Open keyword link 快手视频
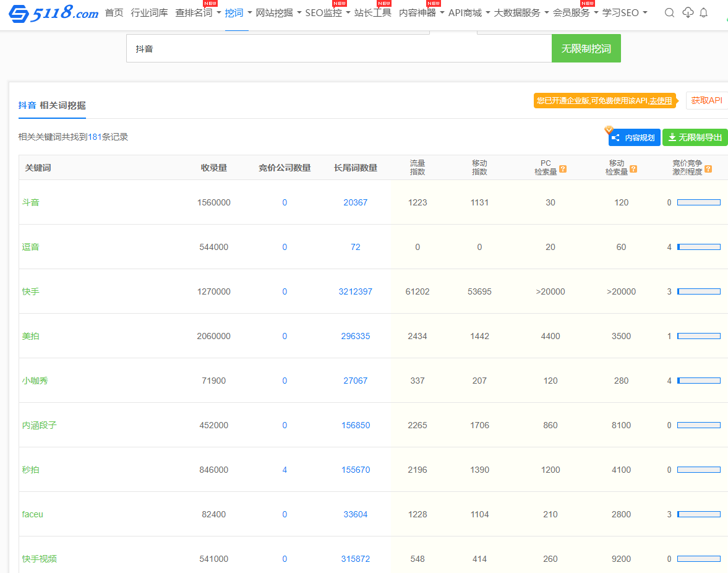 pos(40,559)
